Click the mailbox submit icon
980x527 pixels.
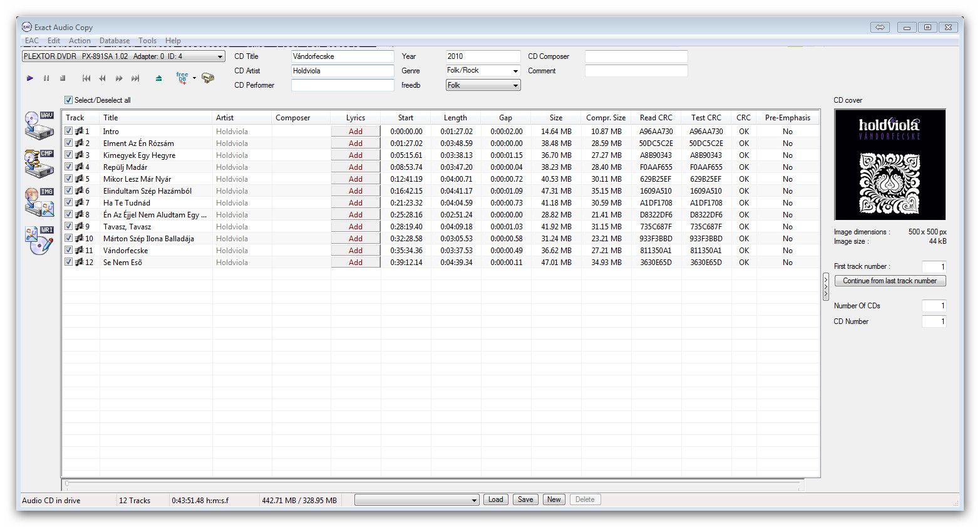208,78
